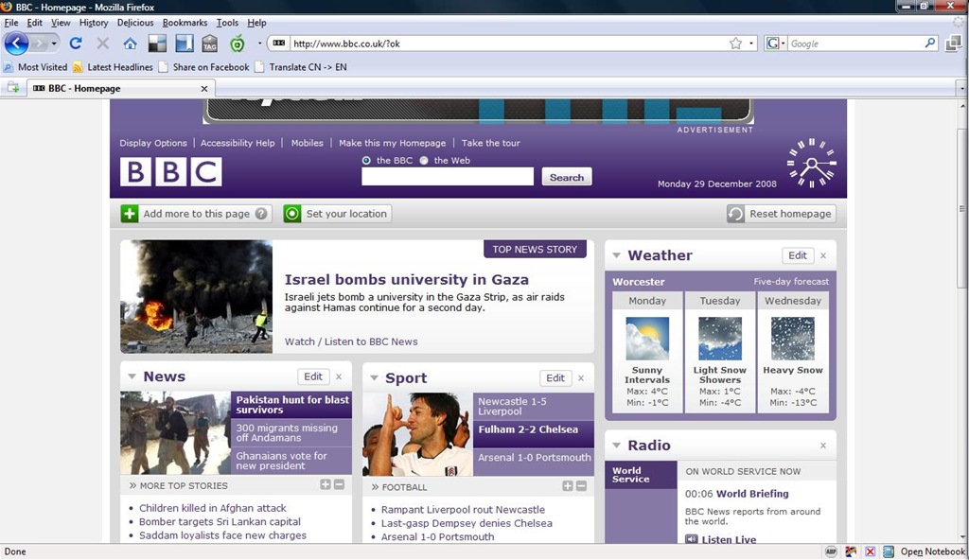Click the plus button in More Top Stories

point(326,484)
